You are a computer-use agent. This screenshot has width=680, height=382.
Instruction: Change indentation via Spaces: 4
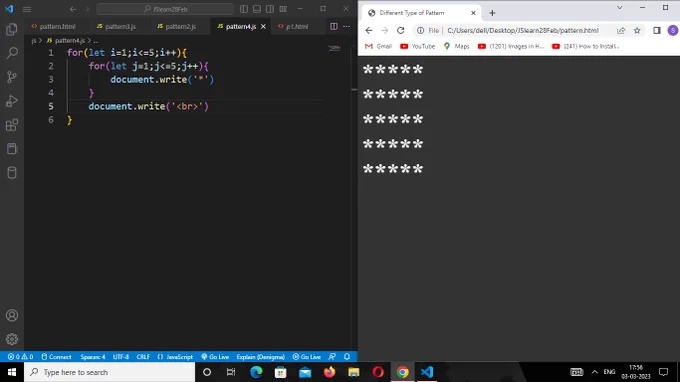[x=93, y=357]
